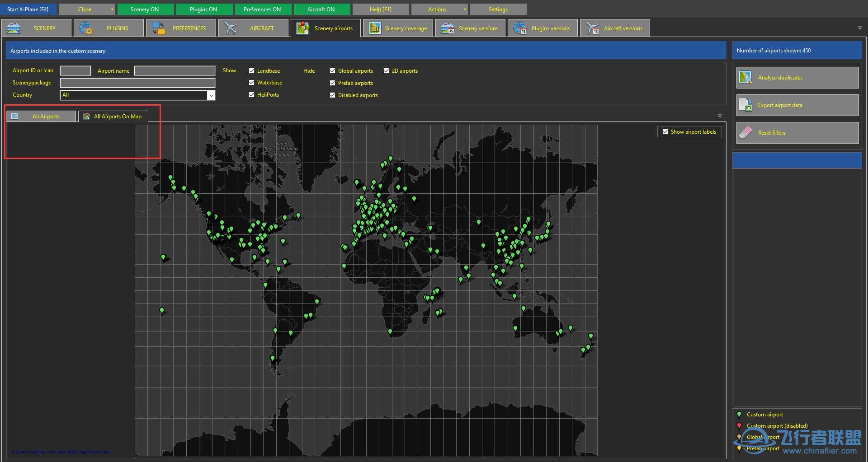Click the Export airport data spreadsheet icon
This screenshot has width=868, height=462.
tap(745, 105)
